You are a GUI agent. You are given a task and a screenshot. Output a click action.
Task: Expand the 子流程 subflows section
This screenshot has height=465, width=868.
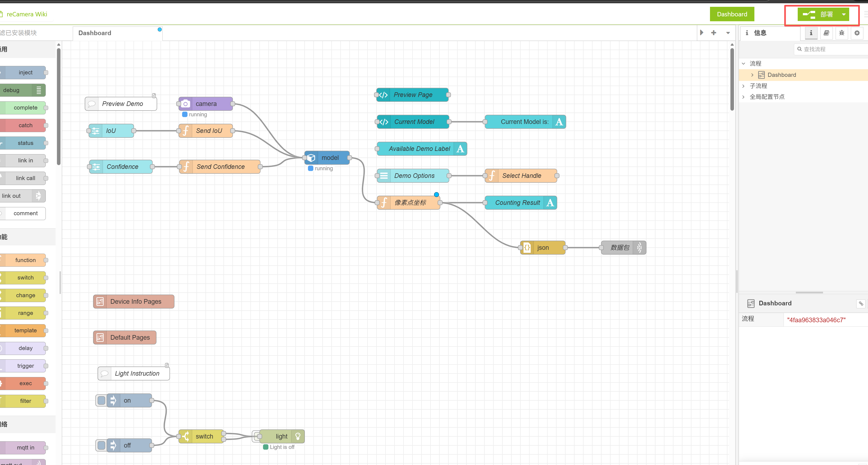743,86
